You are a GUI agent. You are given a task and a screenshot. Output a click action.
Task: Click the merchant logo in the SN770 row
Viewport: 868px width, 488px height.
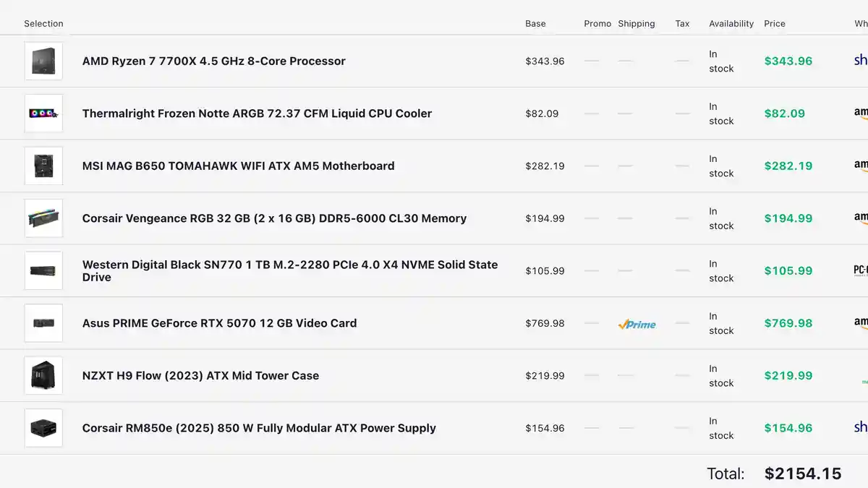click(861, 270)
